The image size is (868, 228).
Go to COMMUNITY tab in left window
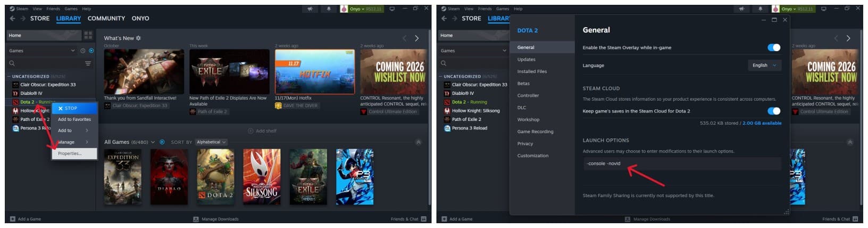coord(106,18)
